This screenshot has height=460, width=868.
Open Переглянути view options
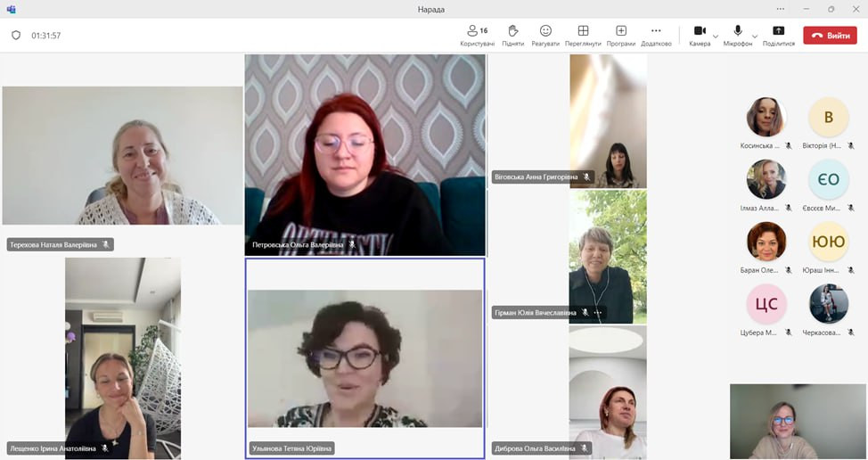click(x=583, y=36)
